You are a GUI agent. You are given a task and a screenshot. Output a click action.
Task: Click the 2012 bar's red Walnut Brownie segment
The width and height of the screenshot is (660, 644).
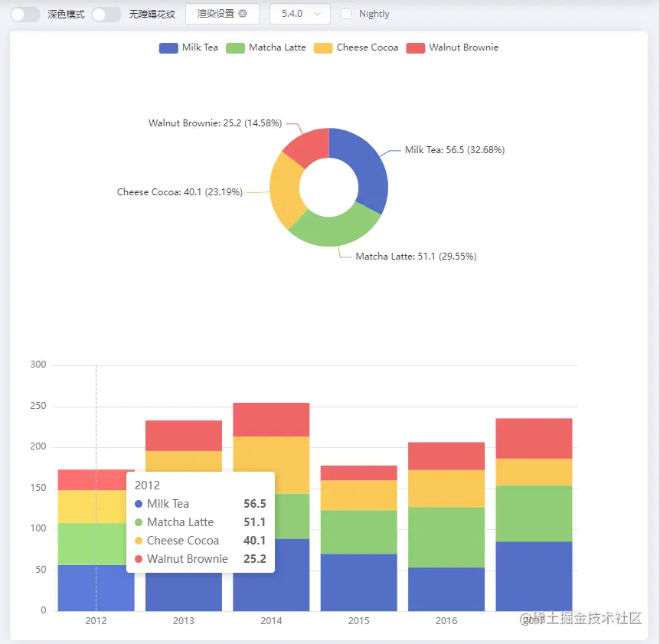(x=96, y=480)
